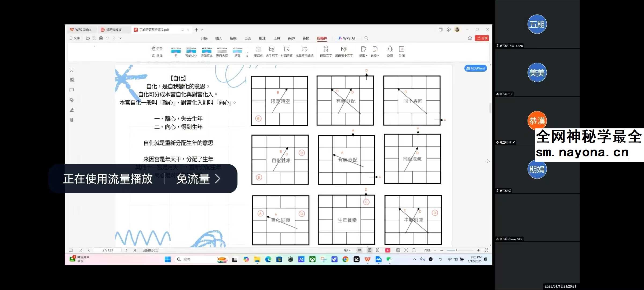Enter fullscreen mode from status bar
Viewport: 644px width, 290px height.
(x=486, y=250)
